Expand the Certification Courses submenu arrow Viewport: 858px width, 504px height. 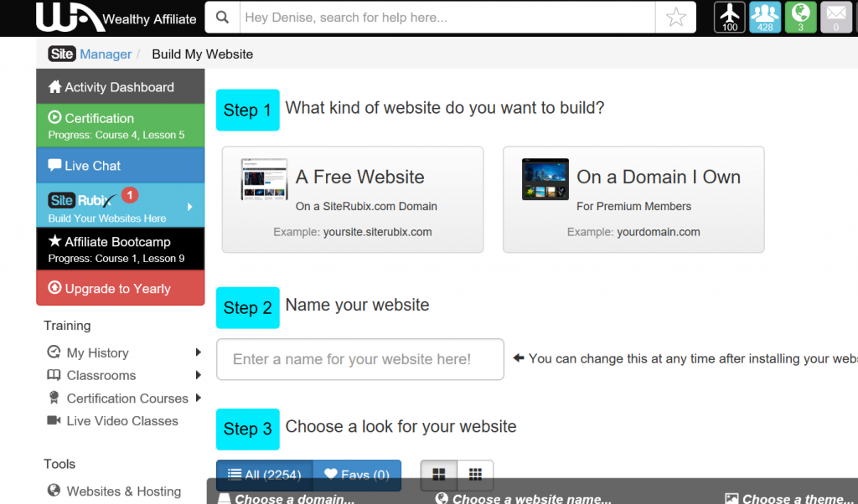pyautogui.click(x=198, y=398)
